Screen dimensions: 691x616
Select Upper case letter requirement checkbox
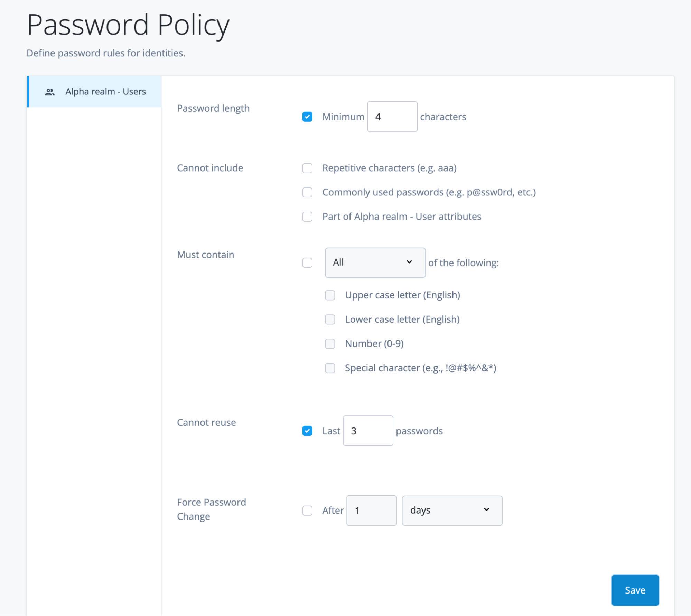(331, 295)
